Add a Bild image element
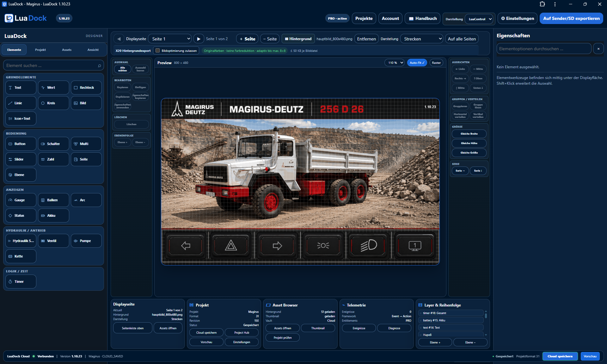Screen dimensions: 607x364 tap(86, 103)
